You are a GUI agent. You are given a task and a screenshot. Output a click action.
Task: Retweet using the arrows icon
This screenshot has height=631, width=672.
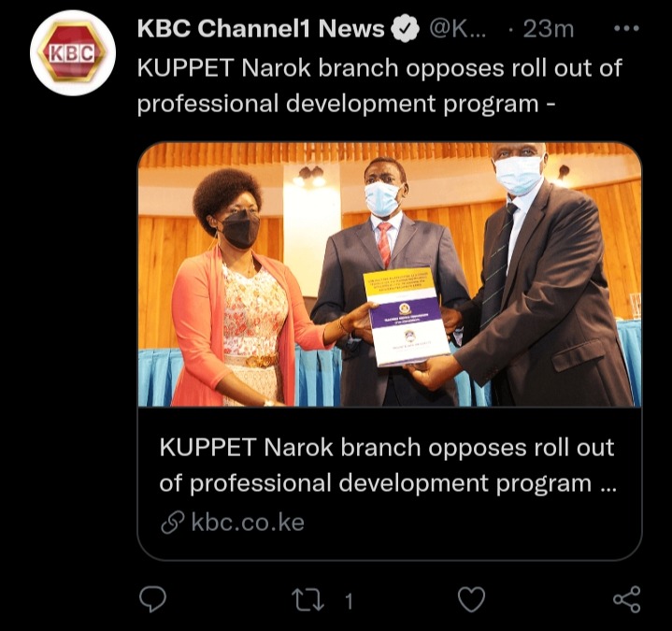pyautogui.click(x=307, y=600)
